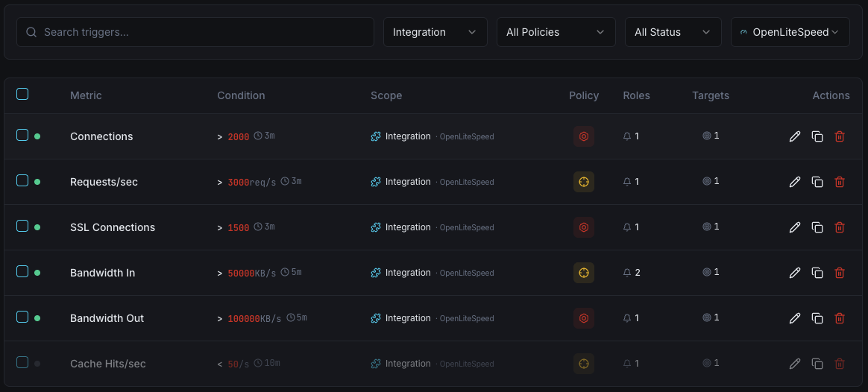Select the Bandwidth In row checkbox

(x=22, y=271)
